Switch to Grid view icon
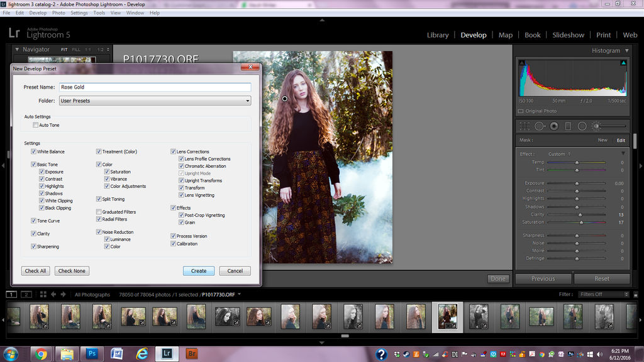The height and width of the screenshot is (362, 644). pos(43,294)
